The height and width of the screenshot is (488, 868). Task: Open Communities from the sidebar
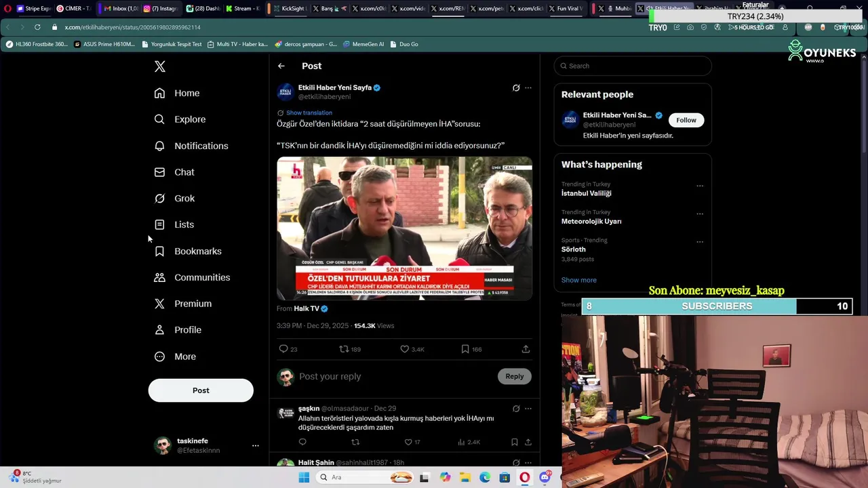[192, 277]
